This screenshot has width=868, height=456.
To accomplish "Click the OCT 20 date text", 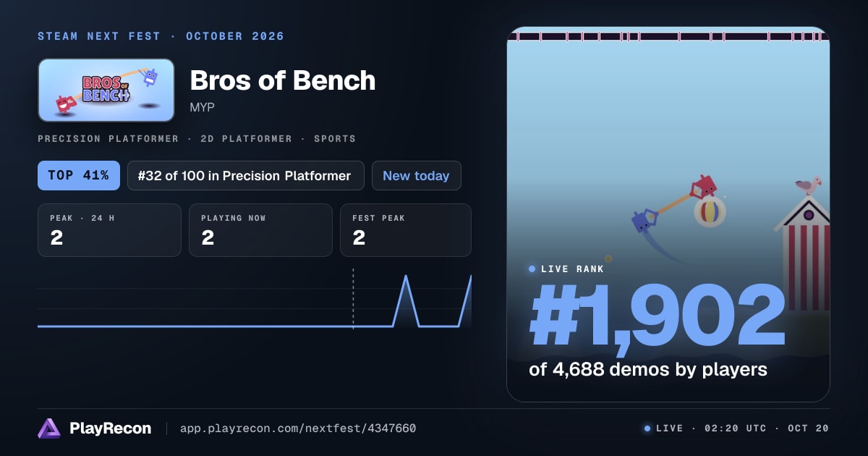I will [808, 428].
